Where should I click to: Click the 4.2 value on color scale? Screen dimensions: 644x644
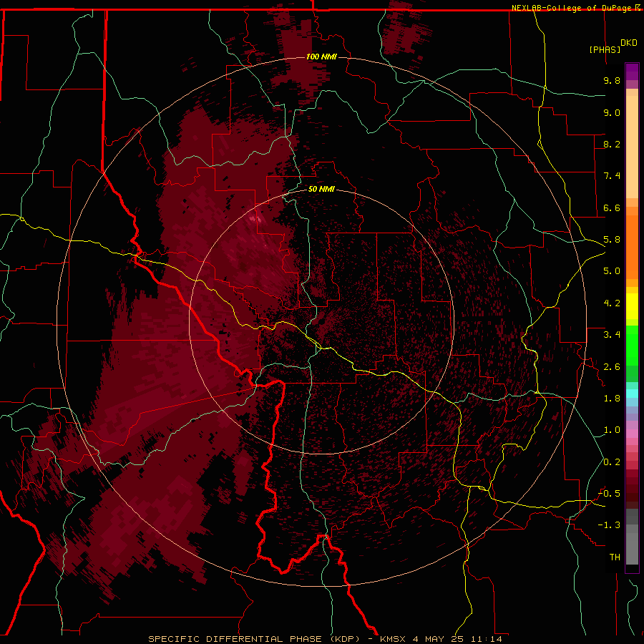point(612,303)
